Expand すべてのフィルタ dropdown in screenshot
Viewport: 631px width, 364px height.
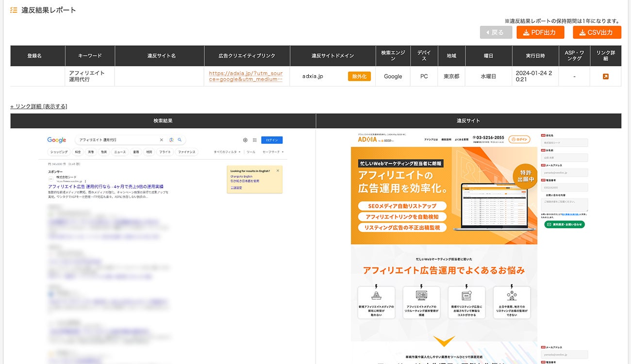tap(227, 152)
